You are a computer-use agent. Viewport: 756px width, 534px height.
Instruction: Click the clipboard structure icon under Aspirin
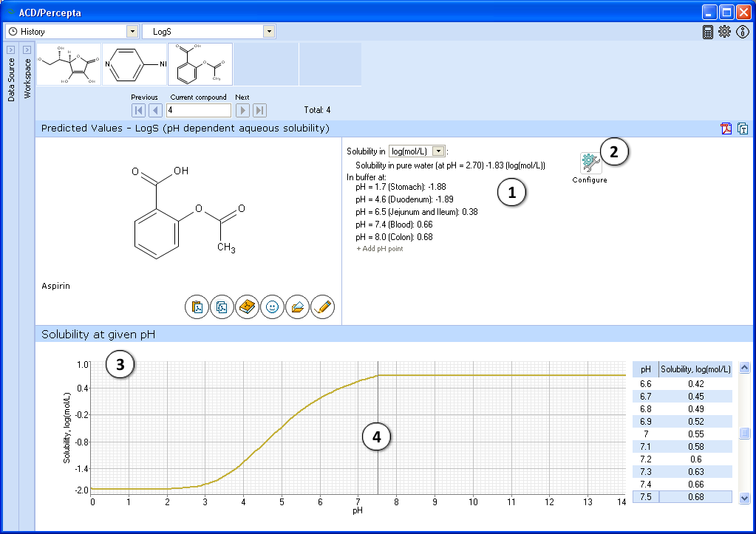click(x=197, y=307)
